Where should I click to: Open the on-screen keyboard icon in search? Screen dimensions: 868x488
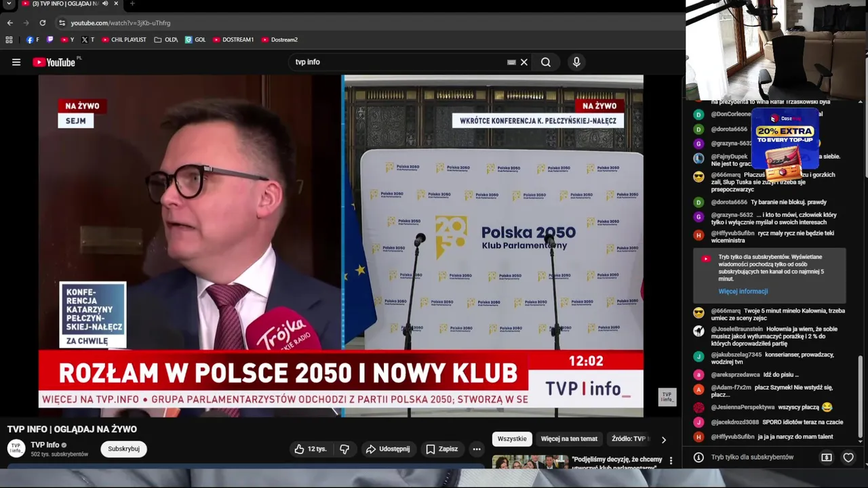[x=511, y=62]
